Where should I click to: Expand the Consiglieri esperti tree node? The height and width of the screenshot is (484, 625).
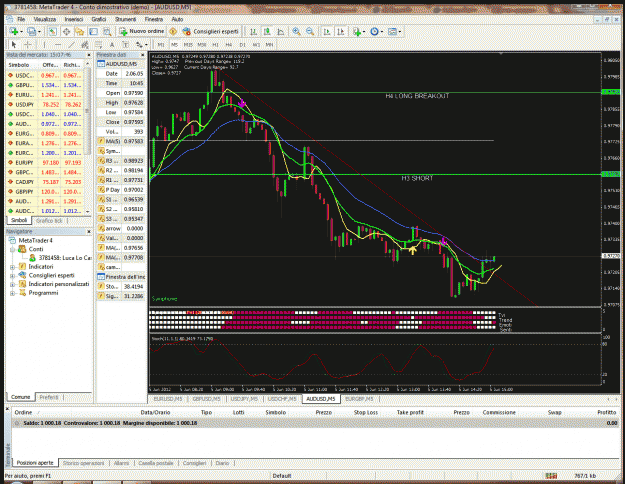(12, 275)
